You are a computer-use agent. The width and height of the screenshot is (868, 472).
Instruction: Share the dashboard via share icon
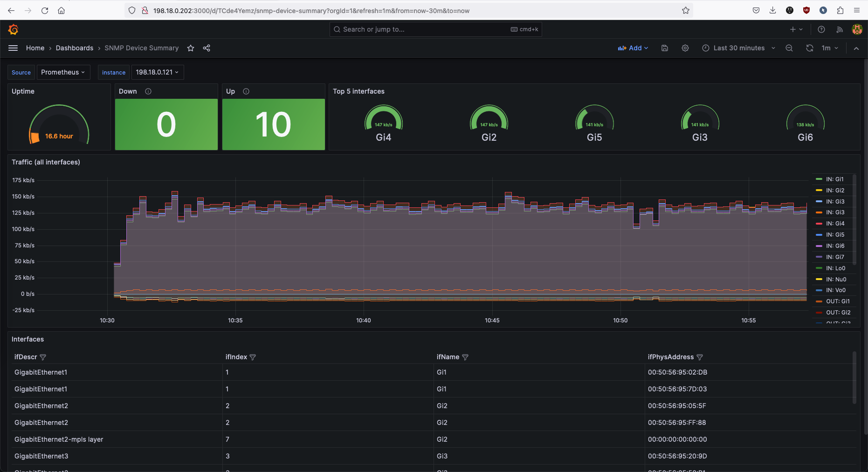207,48
